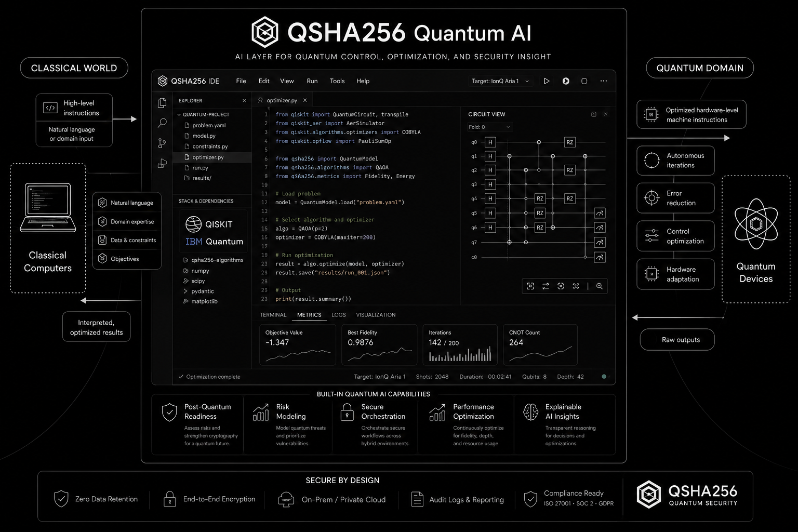Open the File menu
798x532 pixels.
[241, 81]
